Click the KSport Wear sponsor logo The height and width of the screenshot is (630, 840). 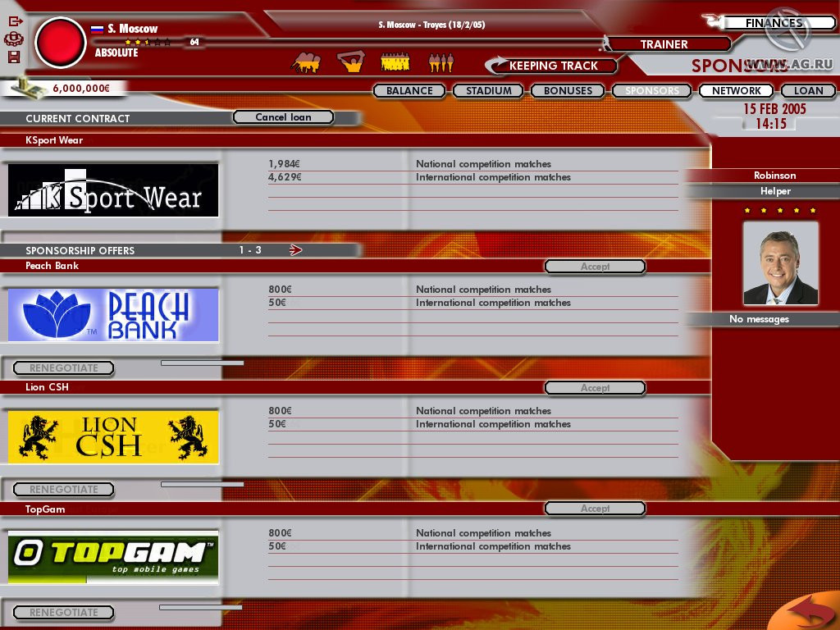(113, 190)
